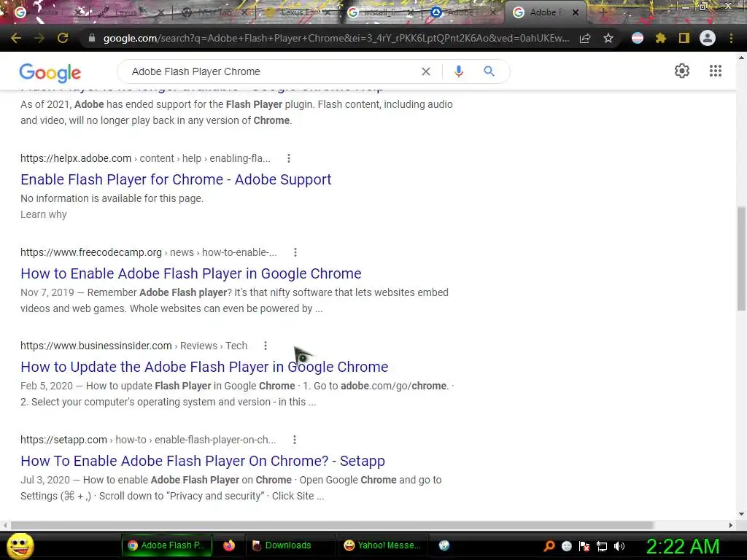Share this page using the share icon
The image size is (747, 560).
(585, 38)
